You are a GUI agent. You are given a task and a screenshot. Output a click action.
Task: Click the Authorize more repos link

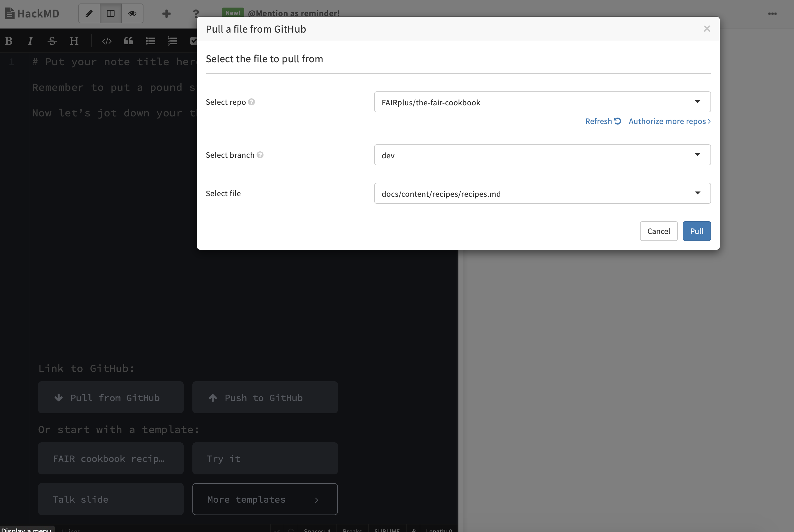(669, 120)
